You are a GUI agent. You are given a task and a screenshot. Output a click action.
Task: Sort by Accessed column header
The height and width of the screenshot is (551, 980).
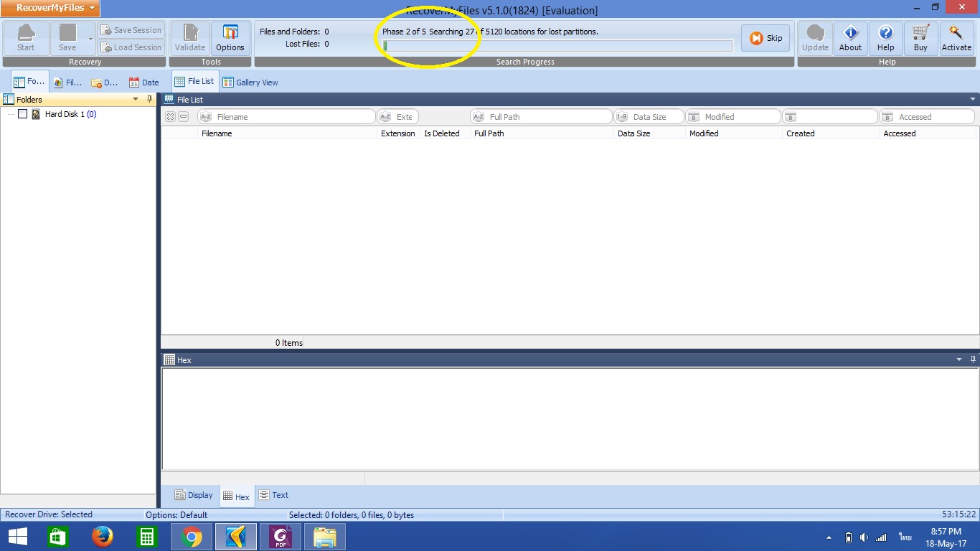pos(928,133)
